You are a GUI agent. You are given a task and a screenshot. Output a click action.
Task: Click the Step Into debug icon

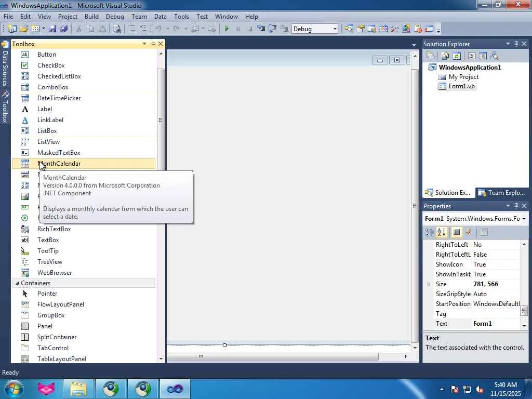(261, 29)
